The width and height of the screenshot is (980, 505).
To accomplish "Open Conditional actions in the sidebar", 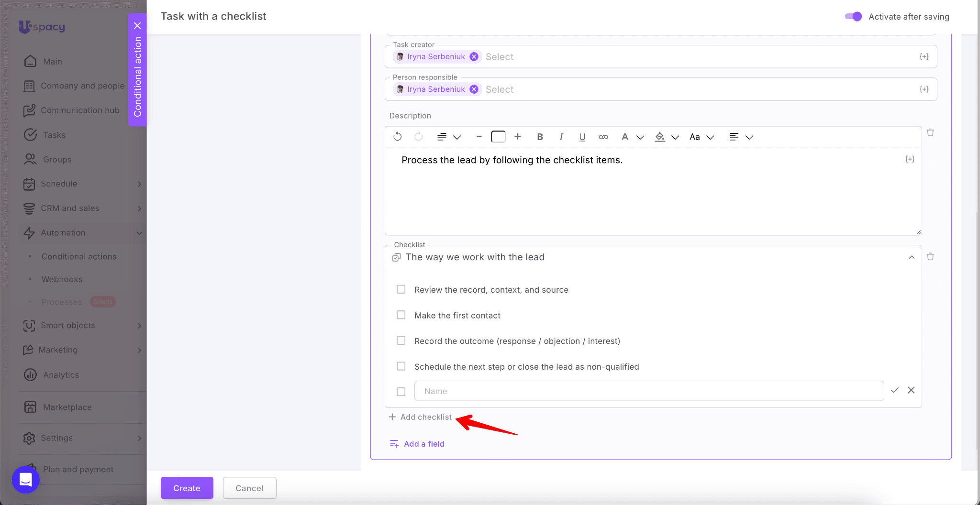I will click(x=79, y=257).
